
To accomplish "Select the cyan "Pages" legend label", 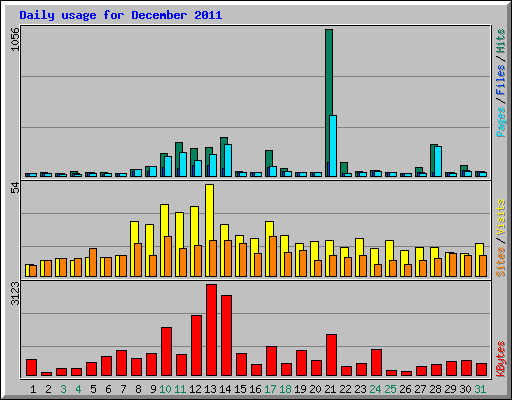I will tap(500, 122).
